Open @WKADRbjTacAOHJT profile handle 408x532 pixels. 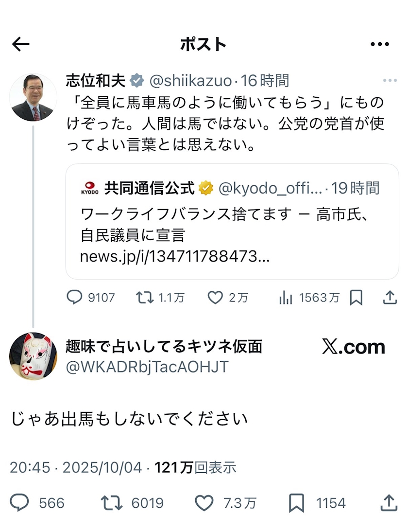147,367
